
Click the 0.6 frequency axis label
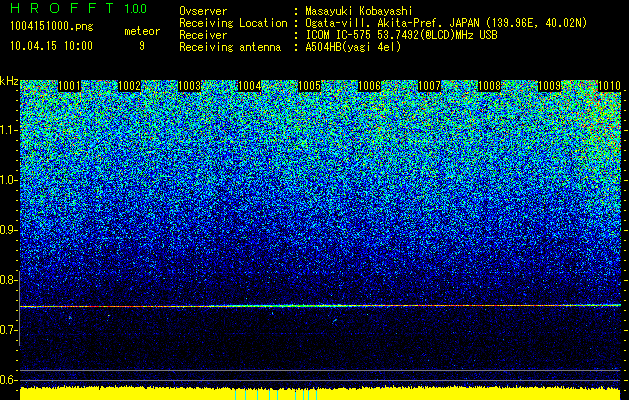click(x=9, y=380)
